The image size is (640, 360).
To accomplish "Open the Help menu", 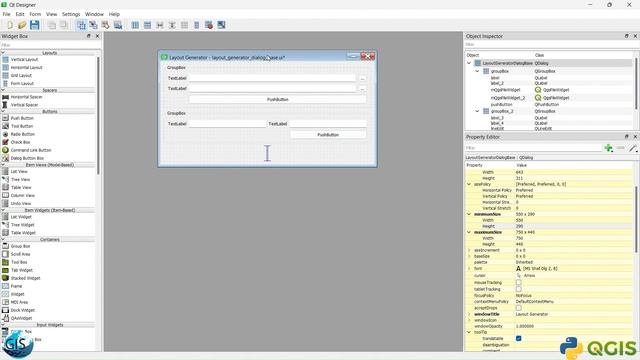I will (x=114, y=14).
